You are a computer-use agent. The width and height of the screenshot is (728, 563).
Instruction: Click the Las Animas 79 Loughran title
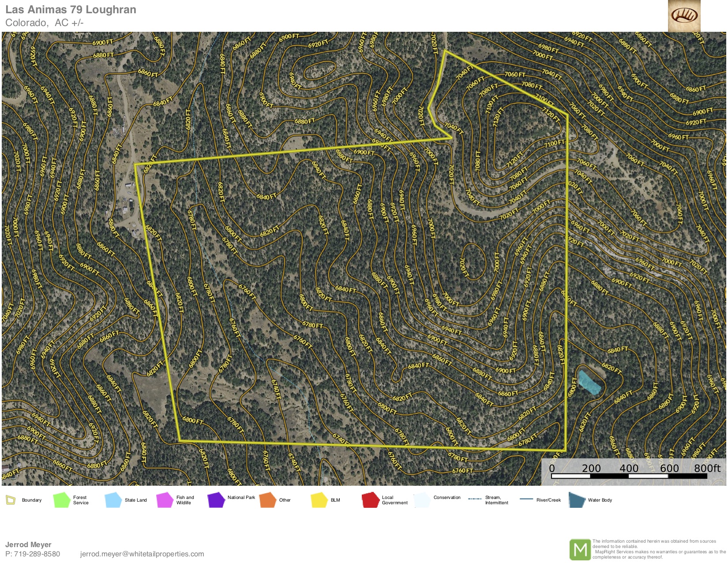[71, 10]
